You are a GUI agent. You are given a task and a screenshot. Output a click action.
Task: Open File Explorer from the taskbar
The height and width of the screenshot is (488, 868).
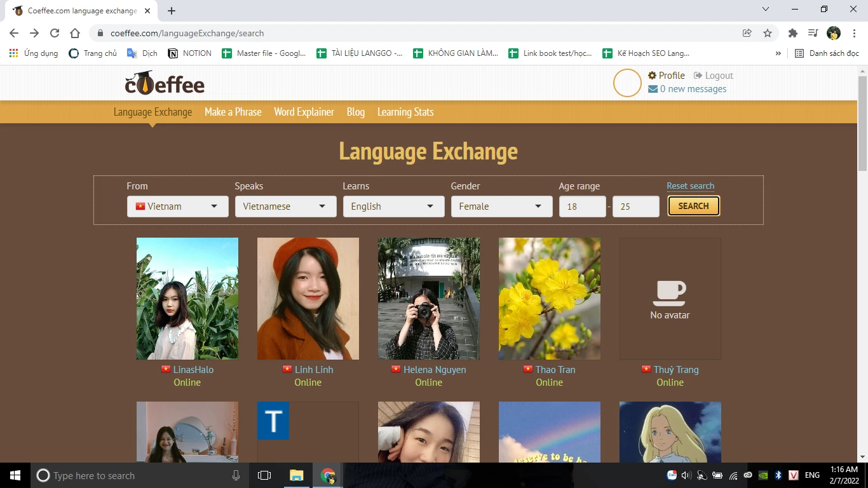click(x=297, y=475)
